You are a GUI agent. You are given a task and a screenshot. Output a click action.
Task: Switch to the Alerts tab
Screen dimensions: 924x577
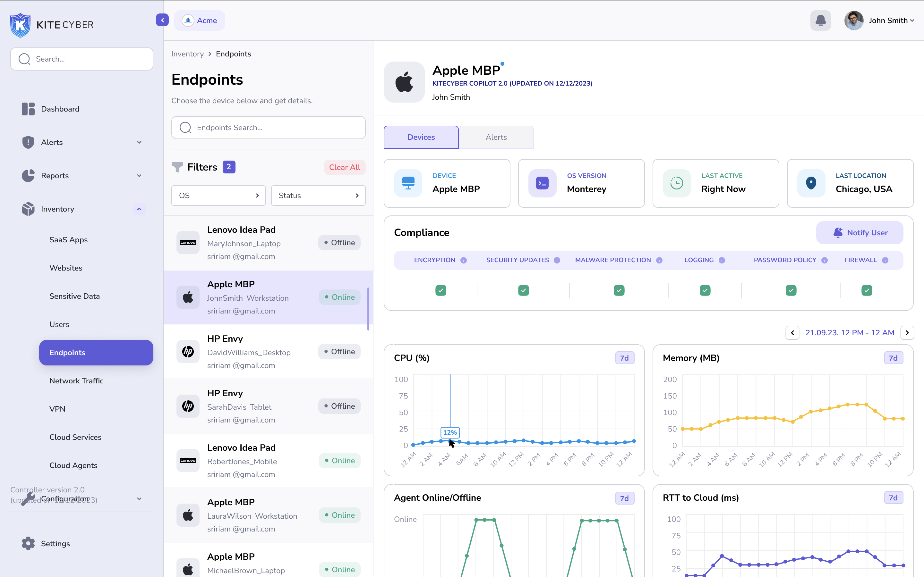point(496,137)
